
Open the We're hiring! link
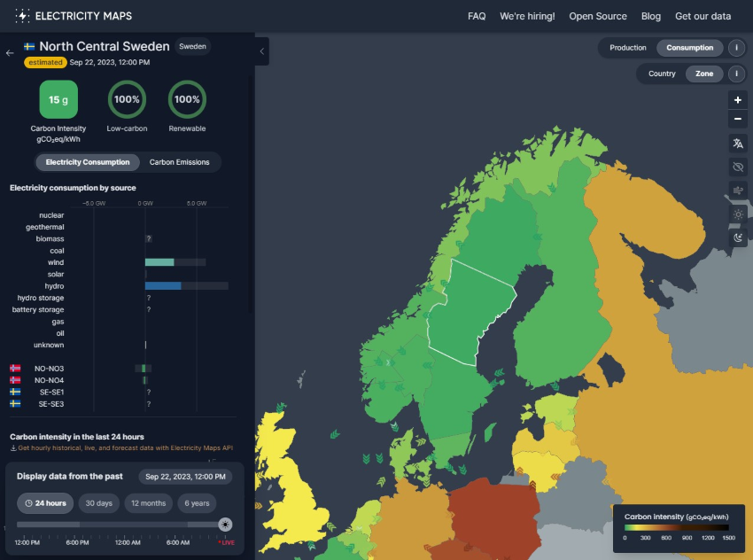[527, 16]
